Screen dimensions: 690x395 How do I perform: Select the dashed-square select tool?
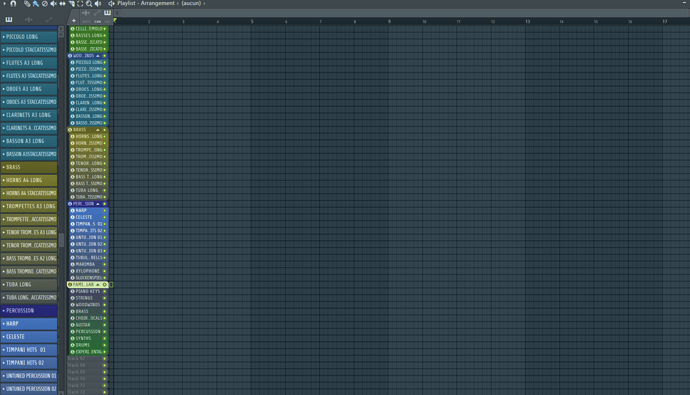80,4
